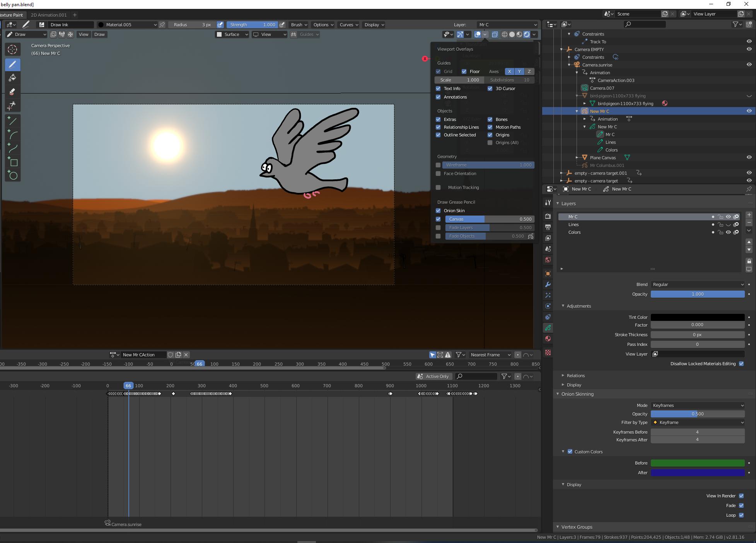Click the Disallow Locked Materials Editing button
756x543 pixels.
pyautogui.click(x=741, y=364)
